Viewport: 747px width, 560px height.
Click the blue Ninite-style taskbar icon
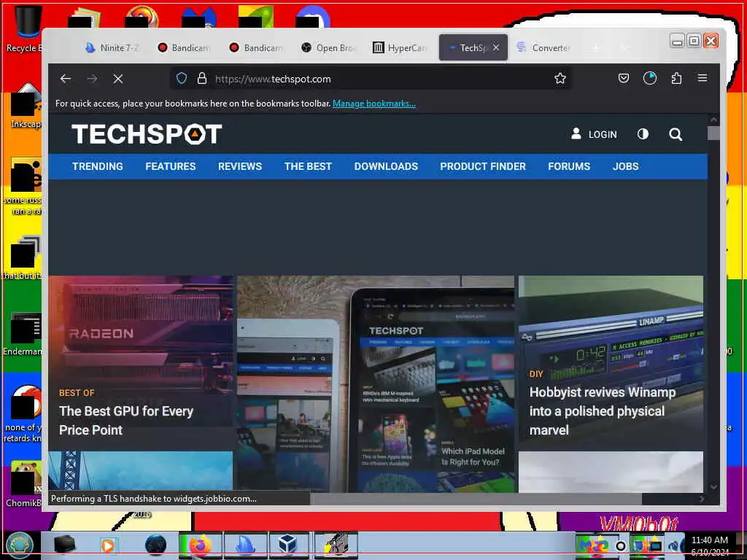coord(245,545)
